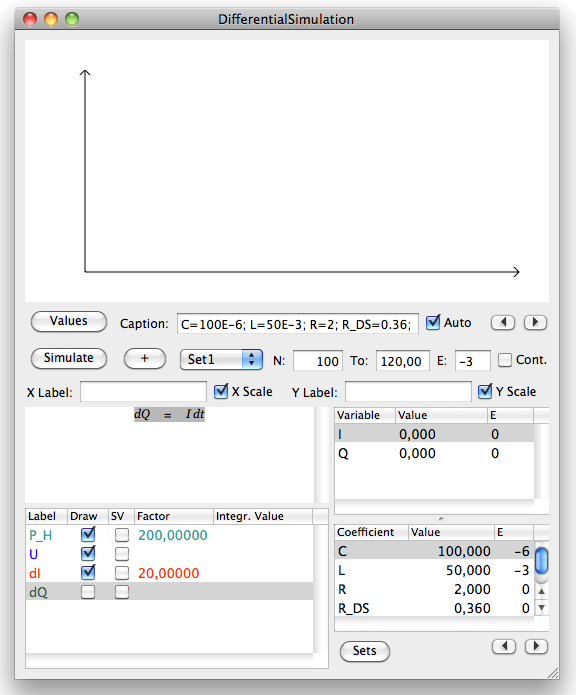Click the plus button to add set

pyautogui.click(x=145, y=358)
